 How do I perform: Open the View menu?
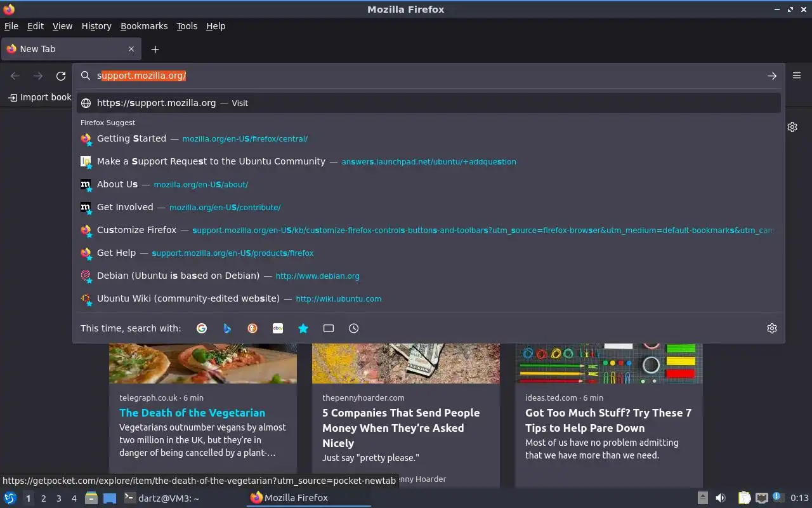click(x=62, y=26)
